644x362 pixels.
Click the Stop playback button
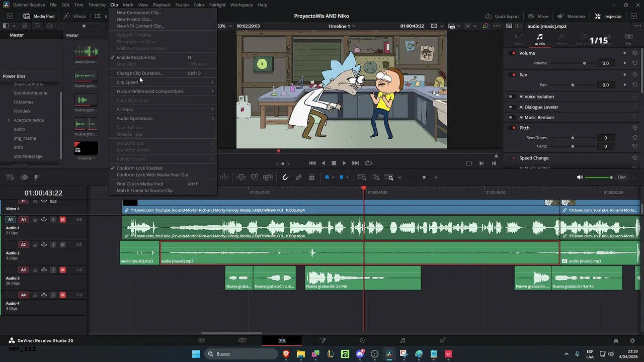(x=334, y=163)
